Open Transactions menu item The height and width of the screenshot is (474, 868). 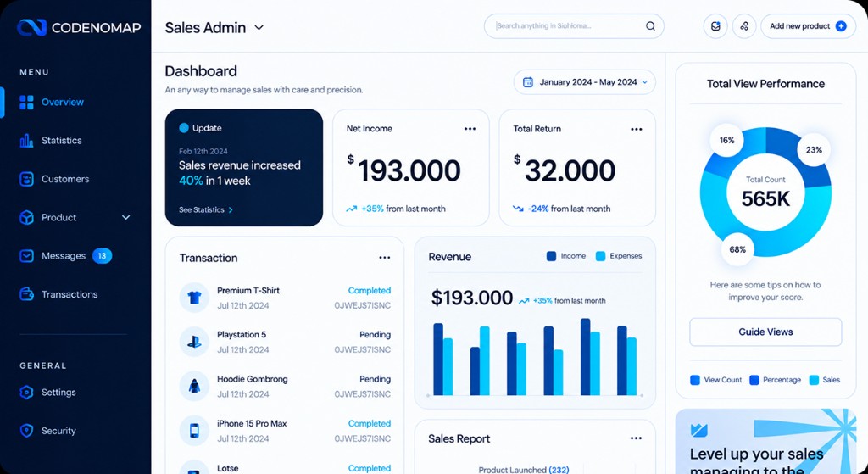point(70,294)
